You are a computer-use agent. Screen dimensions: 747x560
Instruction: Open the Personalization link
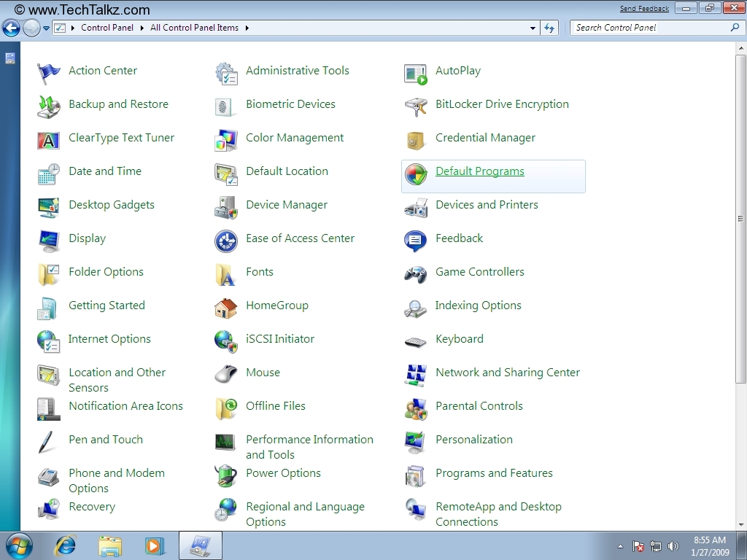[x=474, y=439]
